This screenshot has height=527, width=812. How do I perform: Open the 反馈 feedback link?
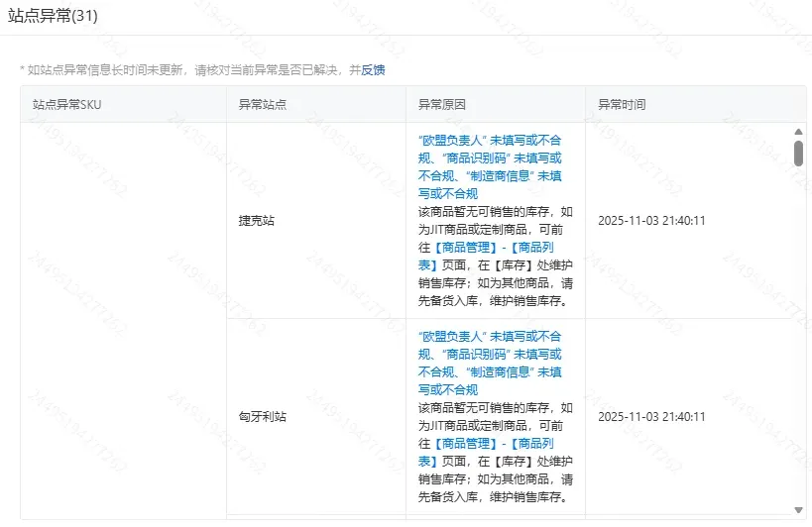coord(373,69)
